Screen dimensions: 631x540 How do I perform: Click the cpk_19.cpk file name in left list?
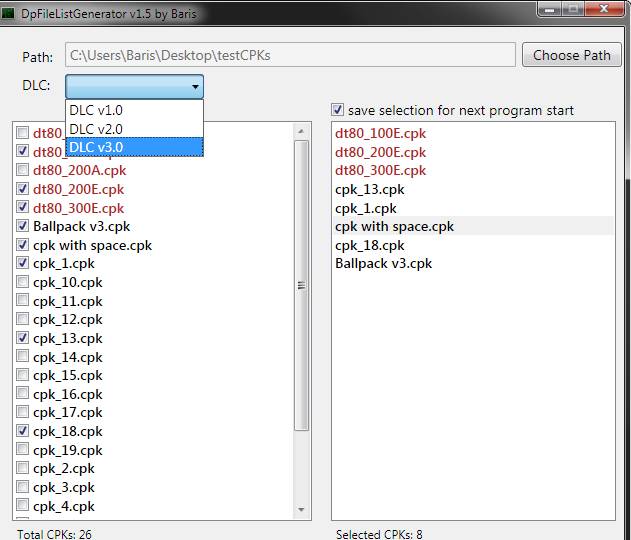(68, 450)
